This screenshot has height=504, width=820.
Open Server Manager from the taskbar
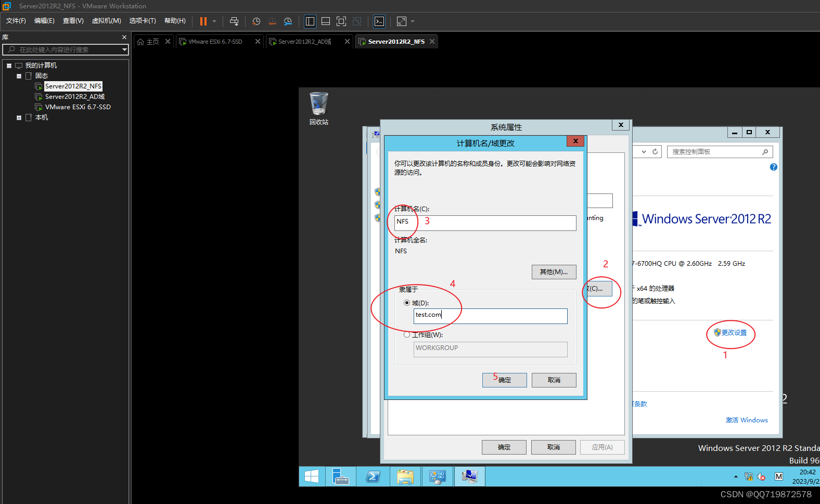click(x=341, y=476)
